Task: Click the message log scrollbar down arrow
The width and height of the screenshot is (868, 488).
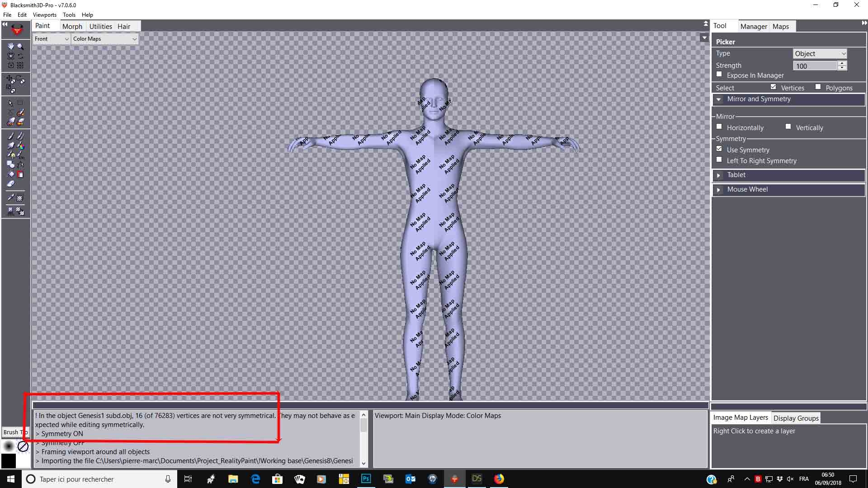Action: [x=363, y=463]
